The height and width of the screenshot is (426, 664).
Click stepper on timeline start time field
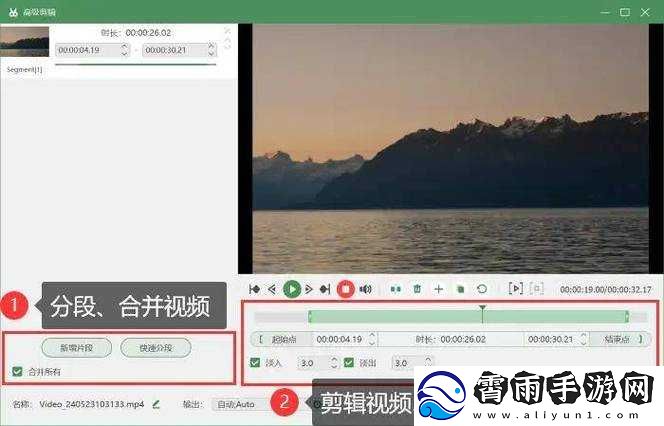tap(372, 339)
